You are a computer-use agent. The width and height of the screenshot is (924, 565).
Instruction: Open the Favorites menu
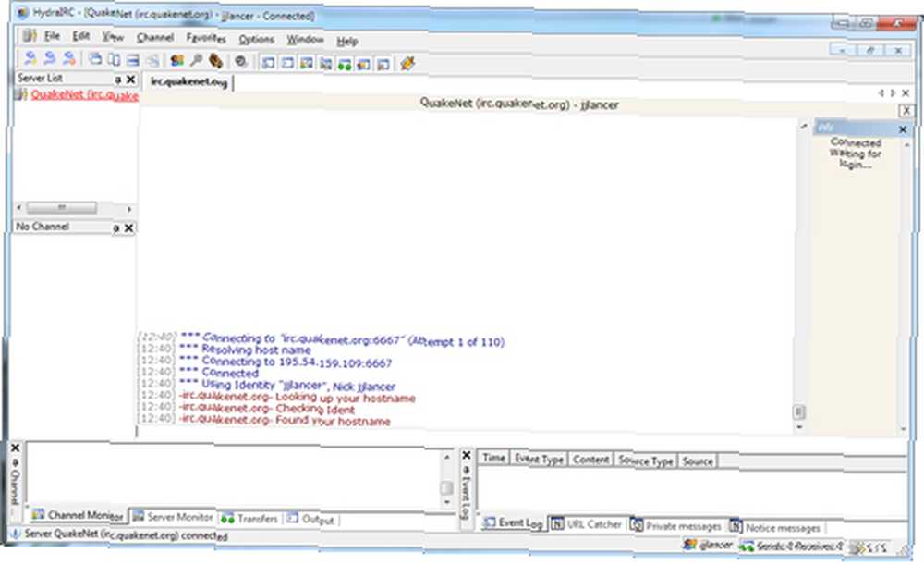tap(206, 38)
